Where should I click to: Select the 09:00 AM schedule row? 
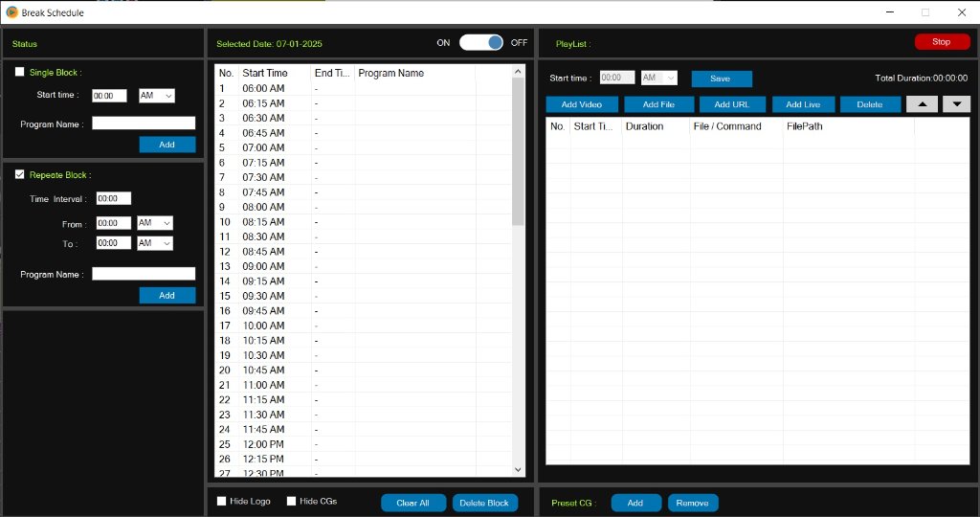click(363, 266)
